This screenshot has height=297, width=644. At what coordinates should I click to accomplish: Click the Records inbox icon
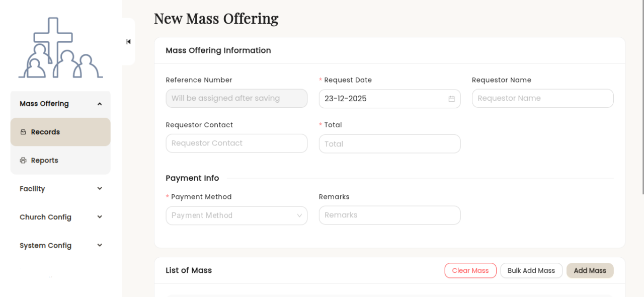tap(23, 132)
